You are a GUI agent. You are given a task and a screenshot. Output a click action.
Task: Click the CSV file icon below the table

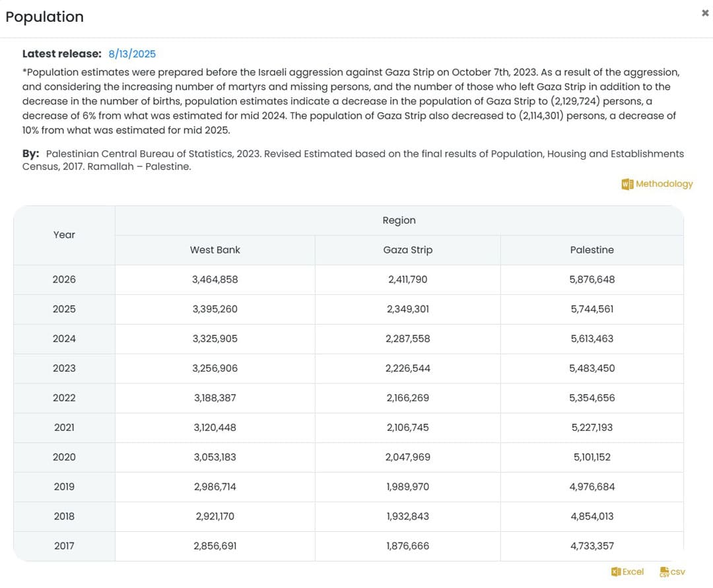(x=664, y=572)
